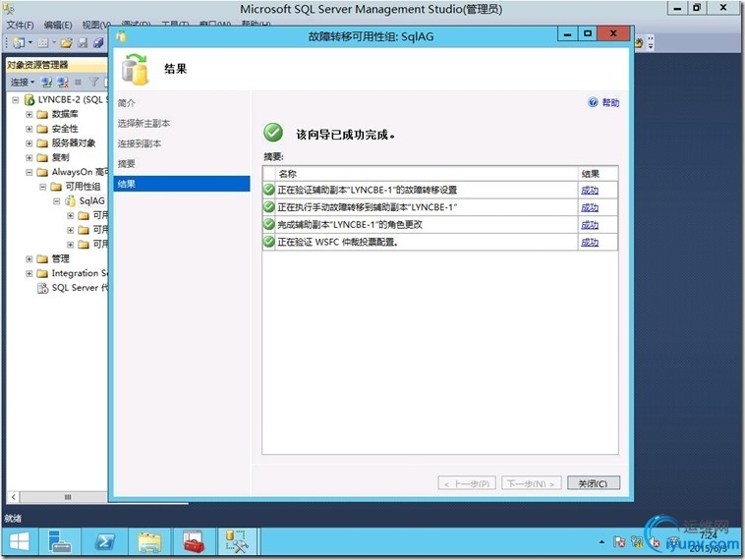Click Connect Object Explorer icon
This screenshot has height=560, width=745.
pyautogui.click(x=46, y=83)
